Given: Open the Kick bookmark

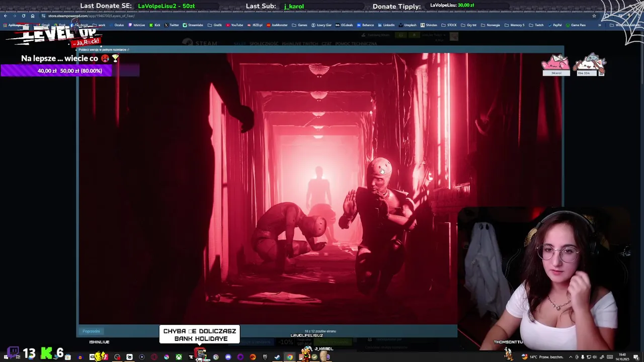Looking at the screenshot, I should click(x=155, y=25).
